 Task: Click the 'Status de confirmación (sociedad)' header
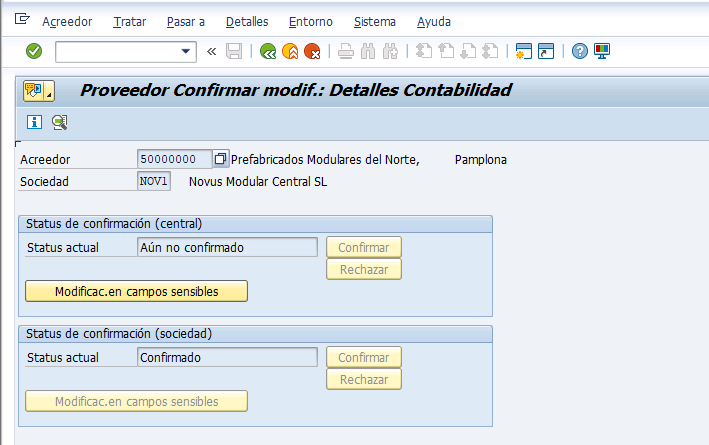[x=119, y=334]
